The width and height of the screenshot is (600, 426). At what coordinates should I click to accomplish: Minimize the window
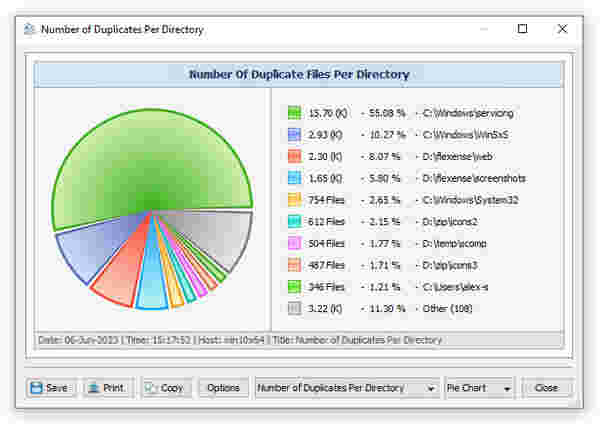tap(484, 29)
